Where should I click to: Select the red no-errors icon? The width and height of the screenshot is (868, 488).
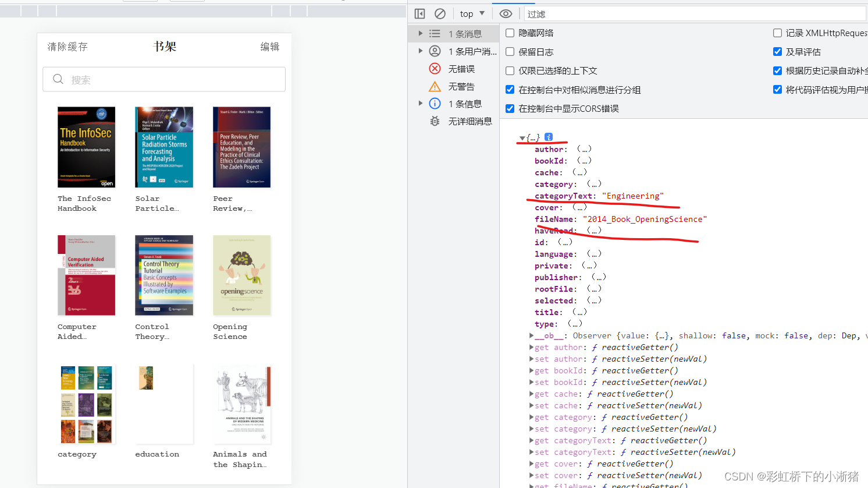click(x=435, y=69)
